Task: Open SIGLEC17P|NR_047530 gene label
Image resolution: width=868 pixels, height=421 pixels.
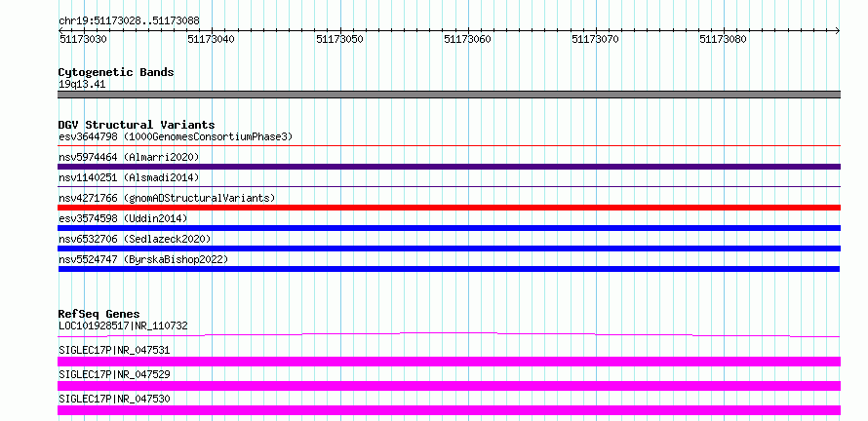Action: pos(114,399)
